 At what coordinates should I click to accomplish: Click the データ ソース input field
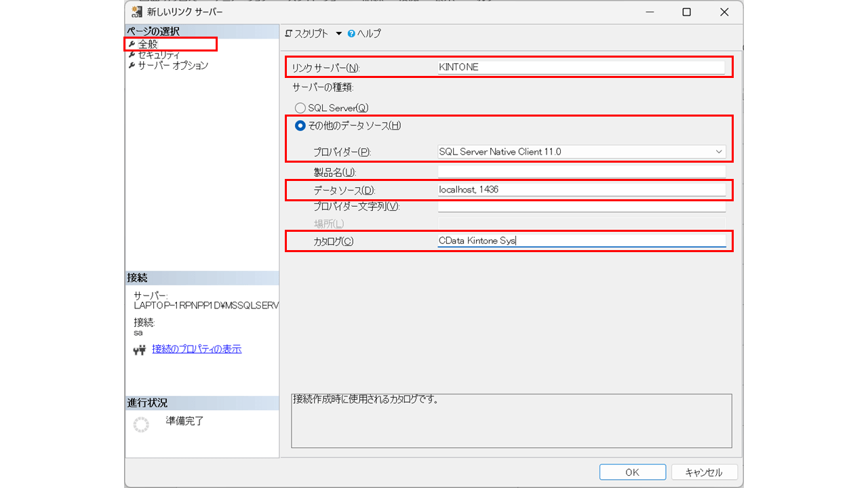tap(581, 190)
